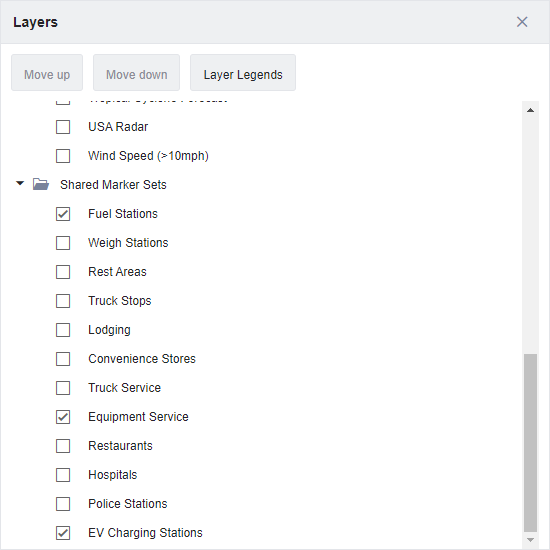Uncheck the Equipment Service checkbox
The width and height of the screenshot is (550, 550).
point(63,417)
